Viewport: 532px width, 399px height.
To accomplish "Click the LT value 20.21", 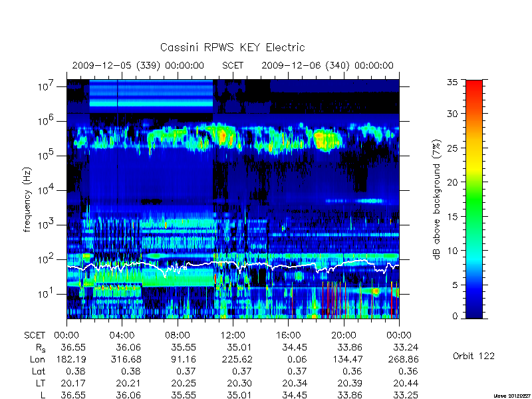I will 128,383.
